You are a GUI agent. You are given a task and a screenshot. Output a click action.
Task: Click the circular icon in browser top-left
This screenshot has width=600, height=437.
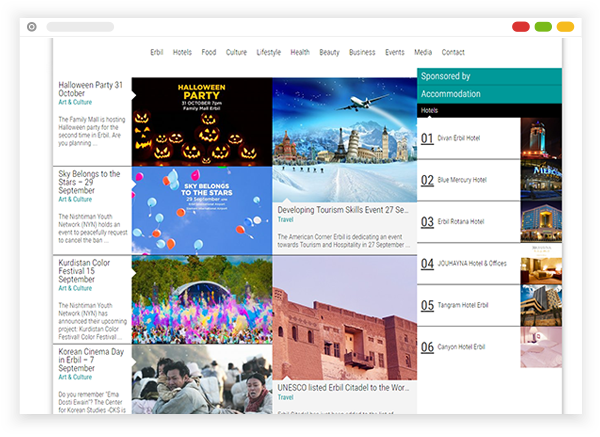[x=32, y=27]
